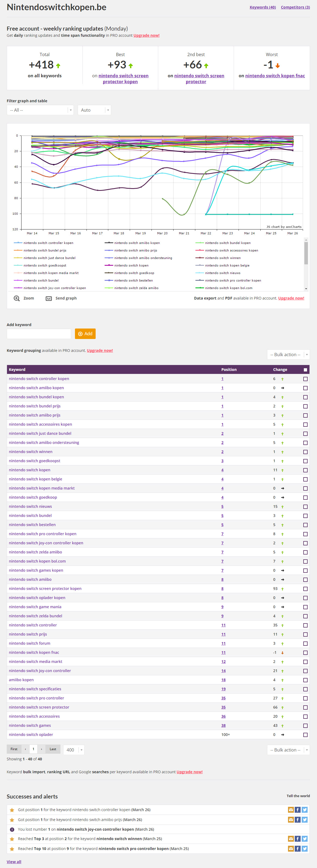Click position 38 for nintendo switch games
Image resolution: width=317 pixels, height=868 pixels.
(x=223, y=725)
